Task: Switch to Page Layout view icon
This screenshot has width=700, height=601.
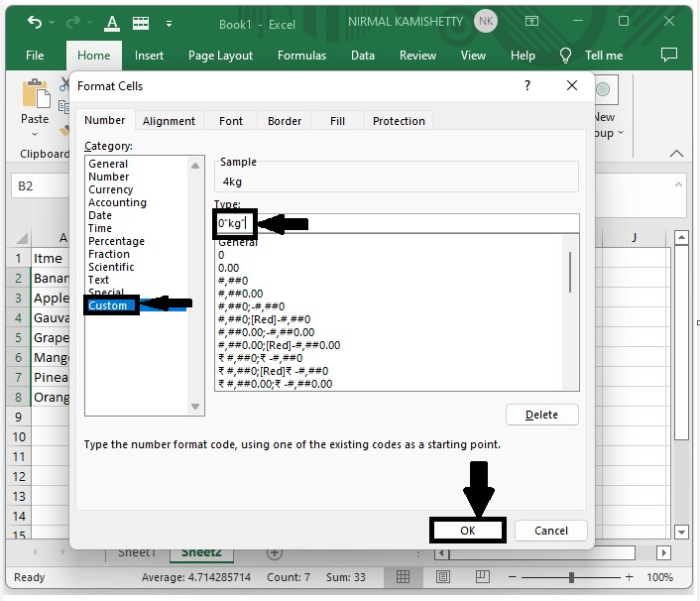Action: (x=443, y=577)
